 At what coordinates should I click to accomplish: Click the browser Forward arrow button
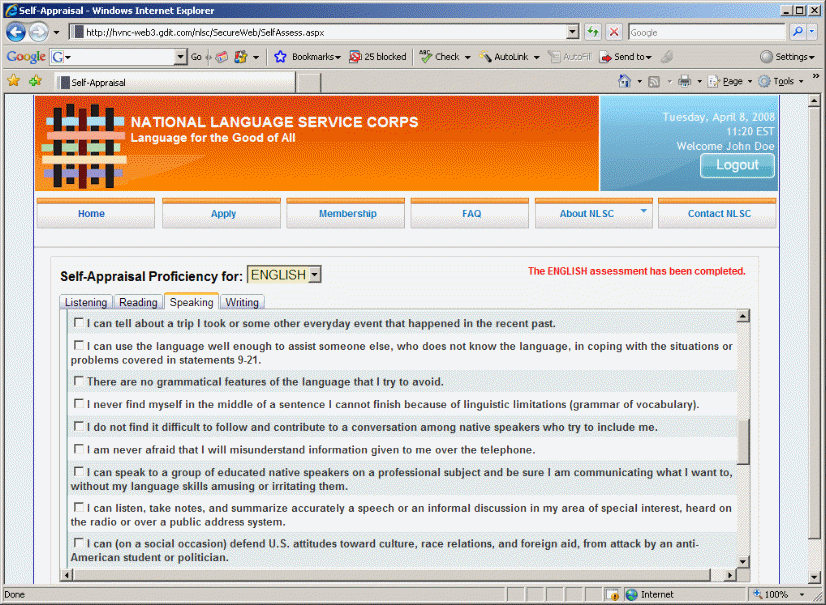coord(38,32)
